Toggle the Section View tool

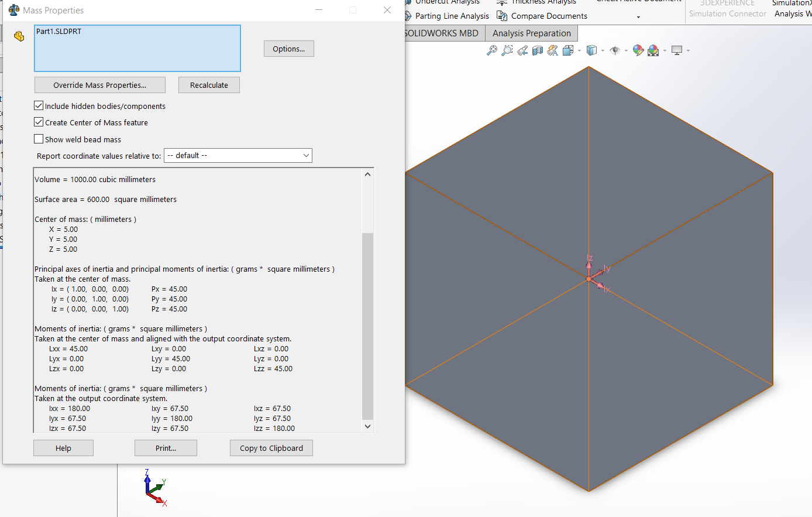click(538, 50)
